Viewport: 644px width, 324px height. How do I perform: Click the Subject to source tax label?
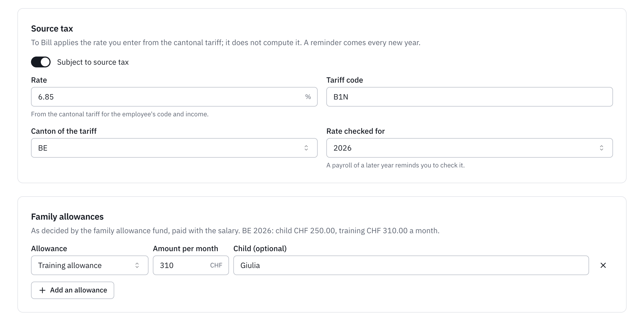[93, 62]
